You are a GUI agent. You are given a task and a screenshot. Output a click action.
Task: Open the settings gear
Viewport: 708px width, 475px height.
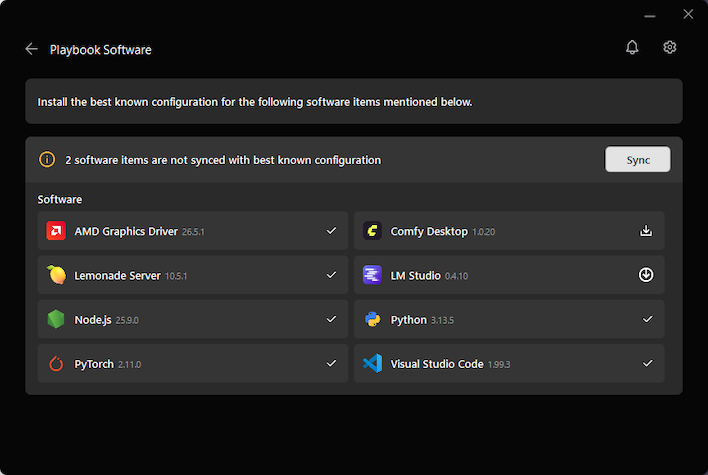[x=670, y=47]
